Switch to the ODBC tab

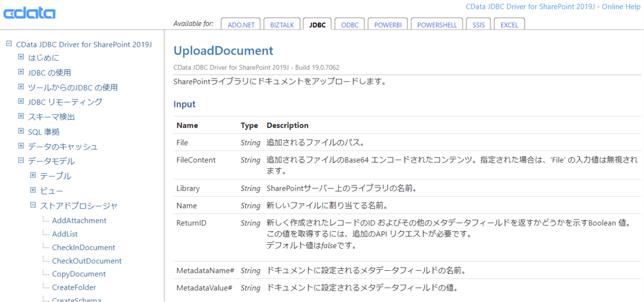click(x=350, y=25)
